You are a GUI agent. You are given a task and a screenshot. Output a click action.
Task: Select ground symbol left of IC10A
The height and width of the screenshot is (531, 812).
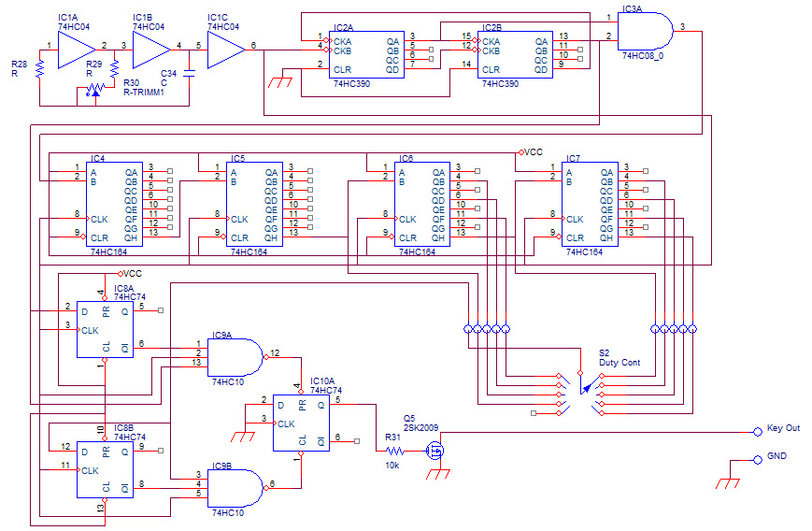243,437
